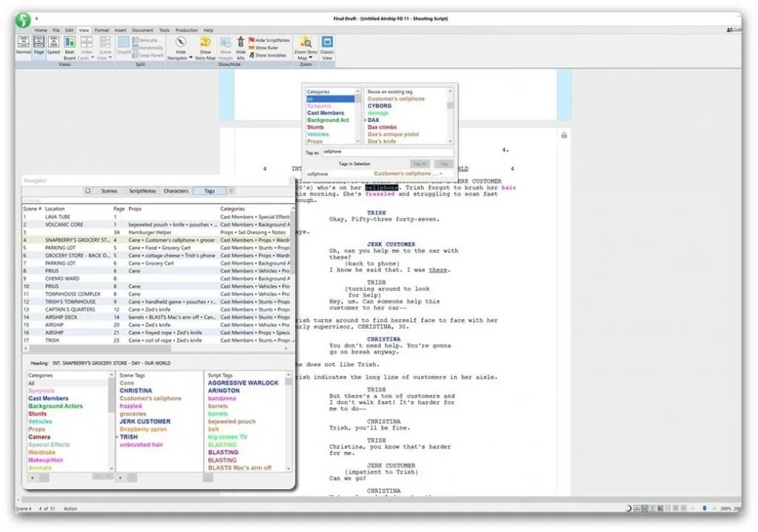
Task: Select the AIRSHIP DECK scene row
Action: click(x=157, y=317)
